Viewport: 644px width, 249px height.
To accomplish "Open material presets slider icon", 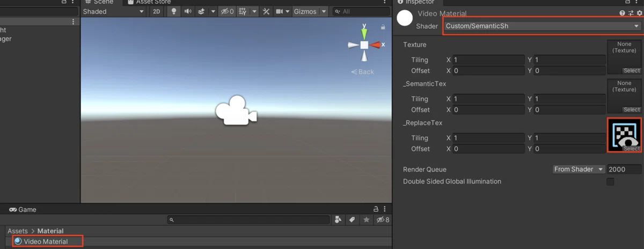I will pos(630,13).
